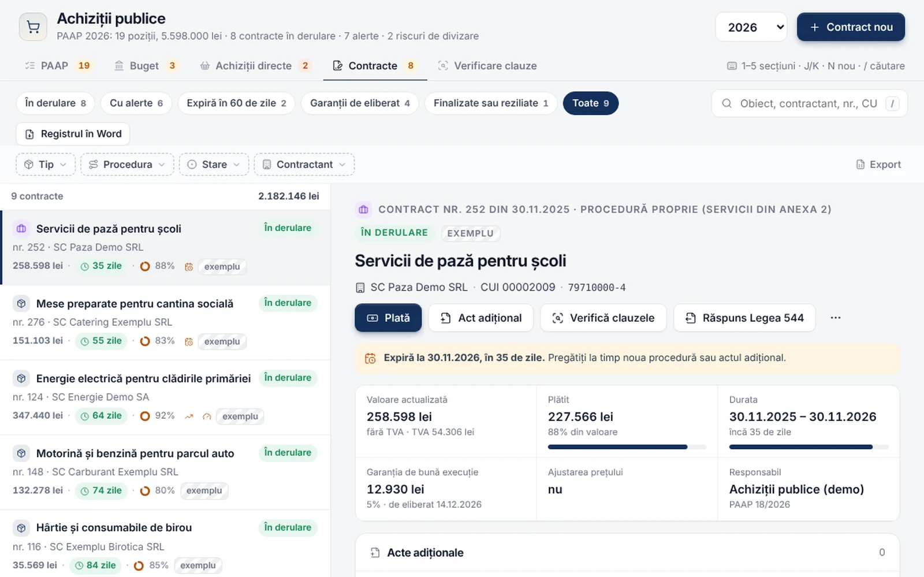Click the Durata progress bar
The image size is (924, 577).
click(x=808, y=447)
